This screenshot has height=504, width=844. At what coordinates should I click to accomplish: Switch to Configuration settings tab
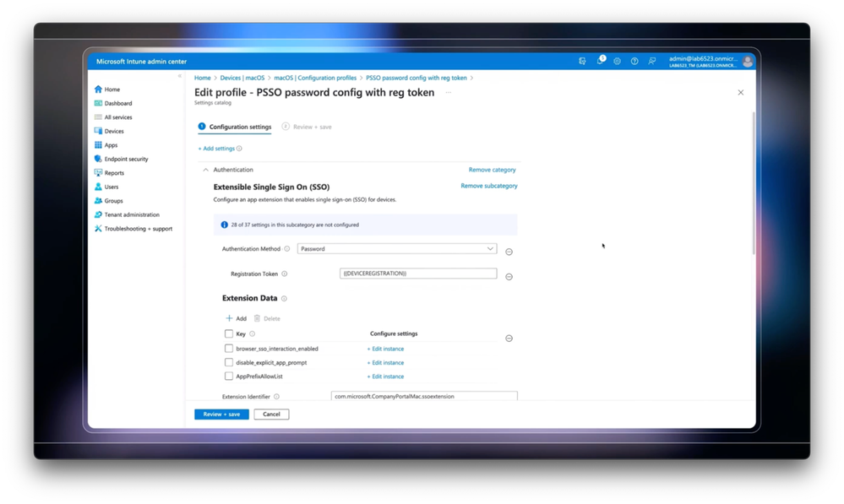(235, 127)
